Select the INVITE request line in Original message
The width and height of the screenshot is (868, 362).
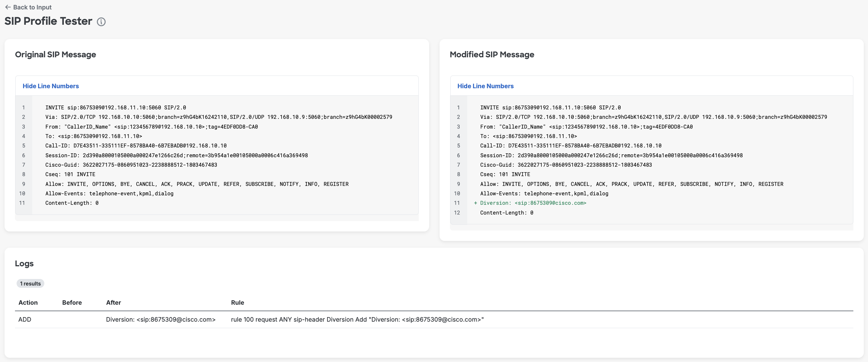tap(116, 107)
